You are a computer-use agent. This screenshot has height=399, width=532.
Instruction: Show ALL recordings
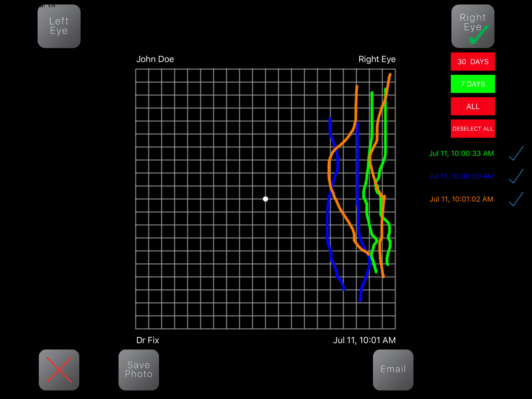pyautogui.click(x=473, y=106)
